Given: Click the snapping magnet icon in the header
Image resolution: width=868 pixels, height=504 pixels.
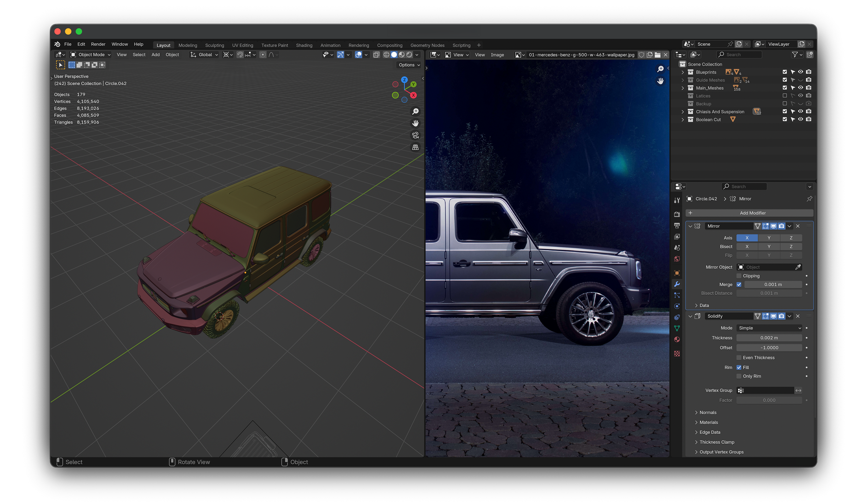Looking at the screenshot, I should [x=240, y=54].
